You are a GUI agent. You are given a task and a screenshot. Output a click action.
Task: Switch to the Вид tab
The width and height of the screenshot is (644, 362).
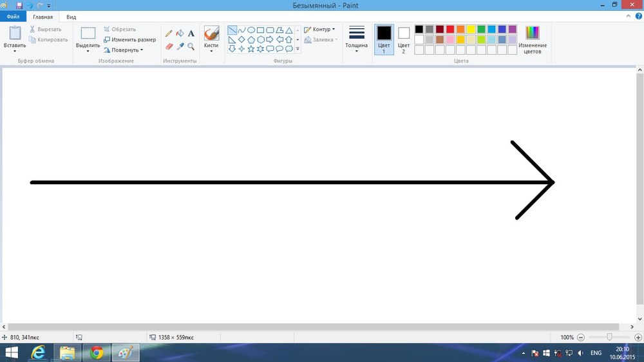point(71,17)
